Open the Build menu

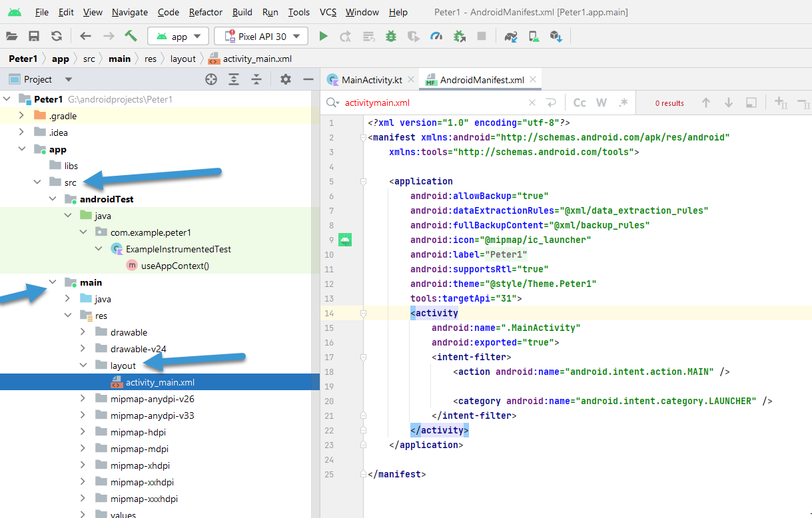(x=242, y=12)
